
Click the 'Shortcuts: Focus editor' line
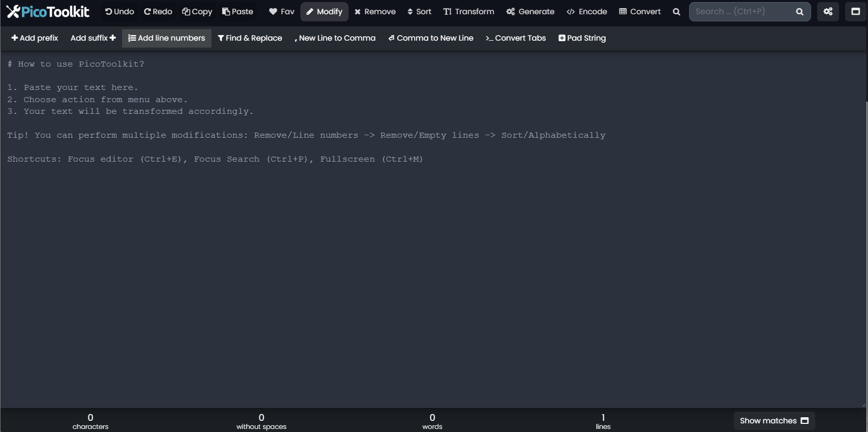(215, 159)
